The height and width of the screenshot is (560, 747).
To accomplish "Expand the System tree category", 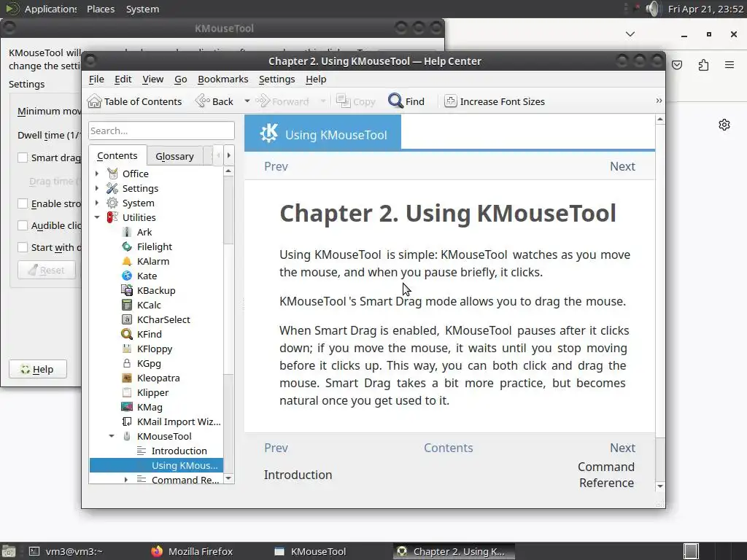I will click(x=97, y=203).
